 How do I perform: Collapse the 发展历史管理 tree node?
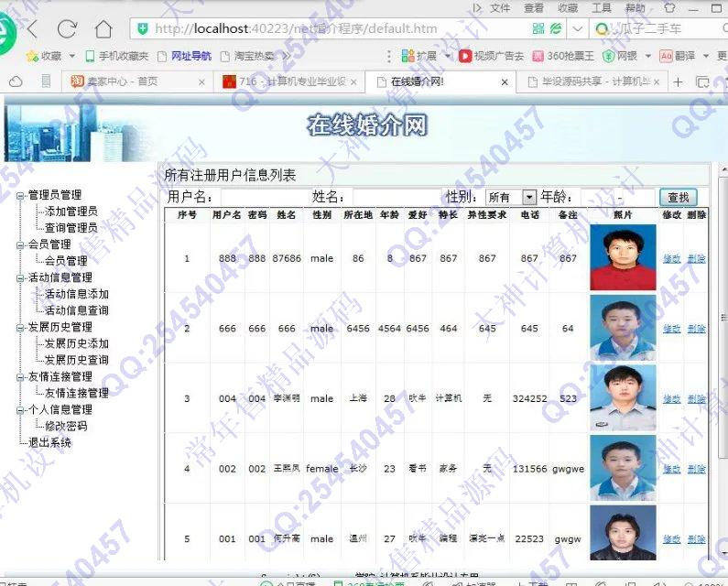19,328
